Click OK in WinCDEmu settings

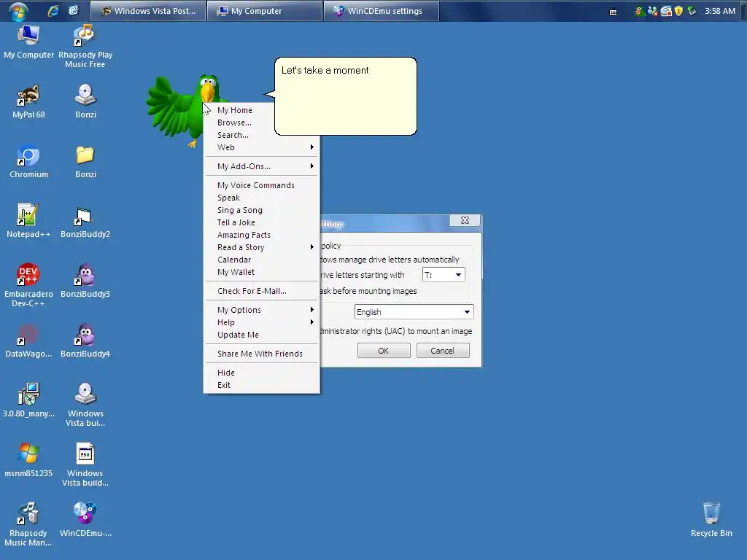coord(384,351)
